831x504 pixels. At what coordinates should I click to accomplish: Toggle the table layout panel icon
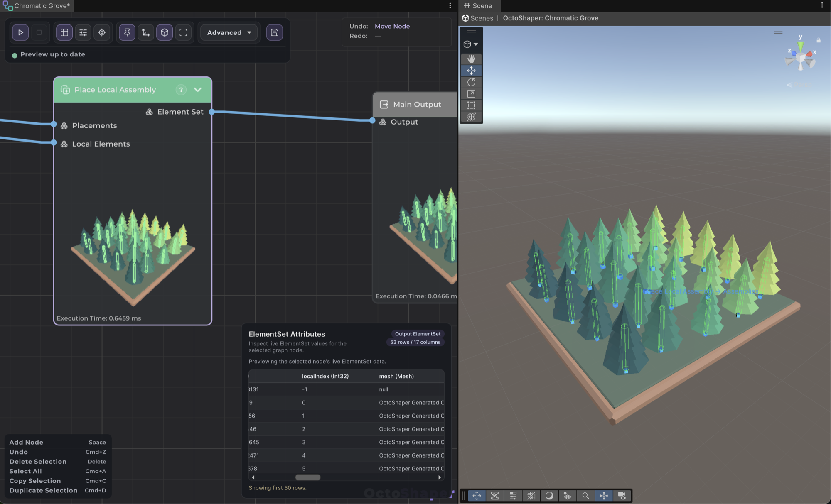click(x=64, y=32)
